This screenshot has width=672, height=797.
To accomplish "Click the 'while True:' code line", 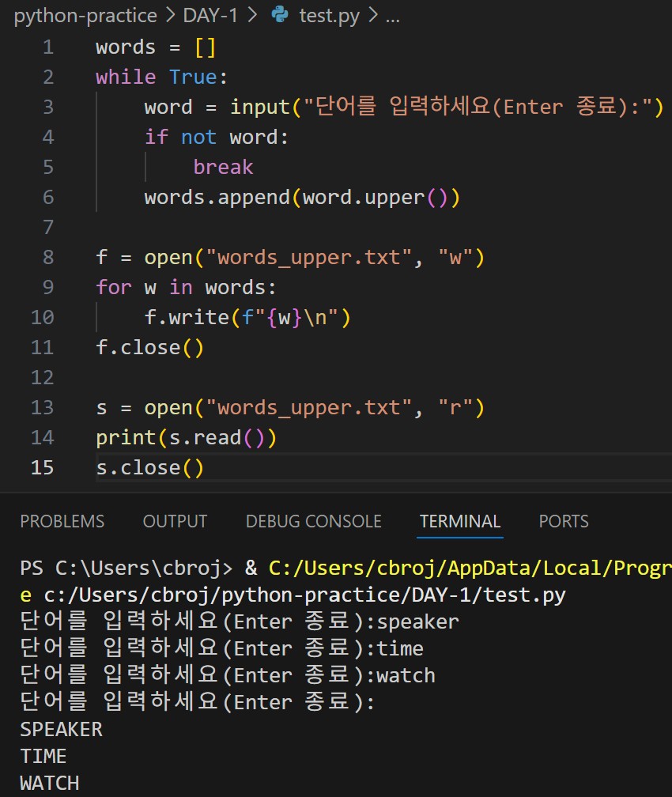I will (x=161, y=77).
